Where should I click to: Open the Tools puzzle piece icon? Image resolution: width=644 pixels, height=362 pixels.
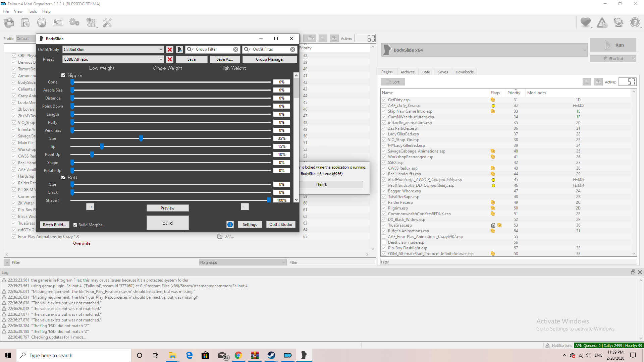[91, 23]
